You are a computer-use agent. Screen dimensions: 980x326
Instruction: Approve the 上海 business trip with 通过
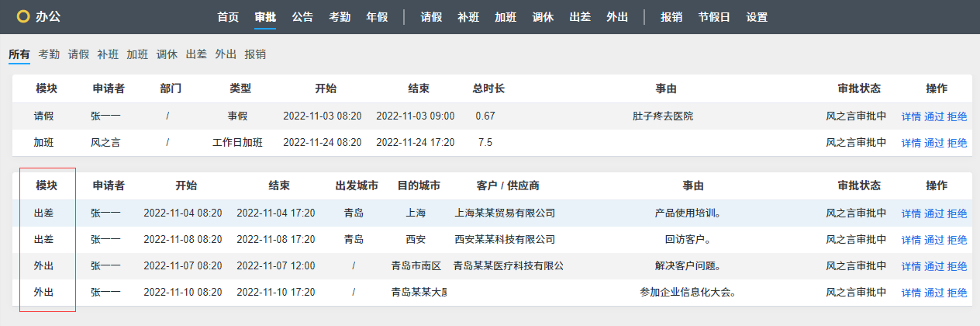[934, 213]
